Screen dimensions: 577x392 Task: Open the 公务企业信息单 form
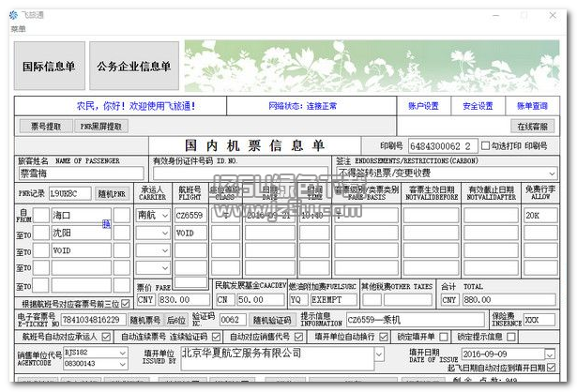pos(134,66)
